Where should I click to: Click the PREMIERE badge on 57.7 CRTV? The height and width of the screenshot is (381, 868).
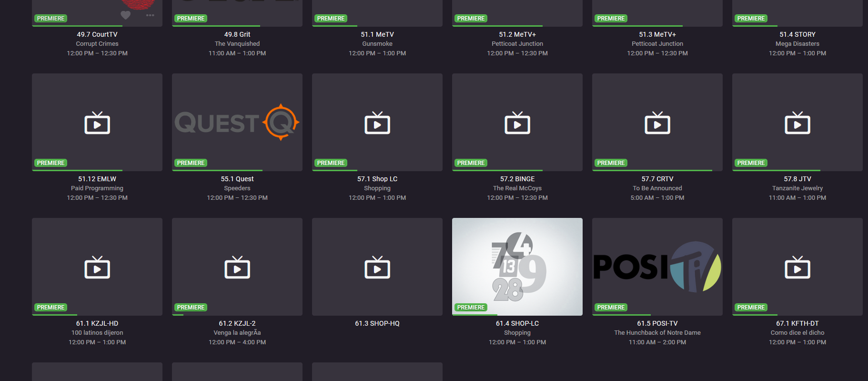[x=611, y=163]
